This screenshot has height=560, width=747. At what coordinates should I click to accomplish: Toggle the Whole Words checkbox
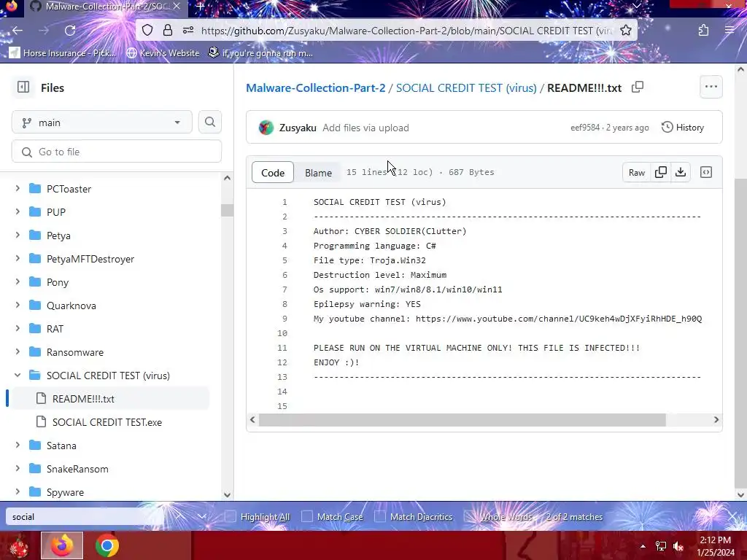pos(470,517)
